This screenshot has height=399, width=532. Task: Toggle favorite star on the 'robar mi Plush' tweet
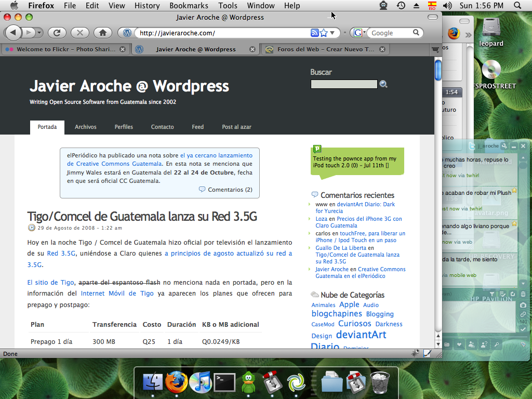click(x=514, y=191)
